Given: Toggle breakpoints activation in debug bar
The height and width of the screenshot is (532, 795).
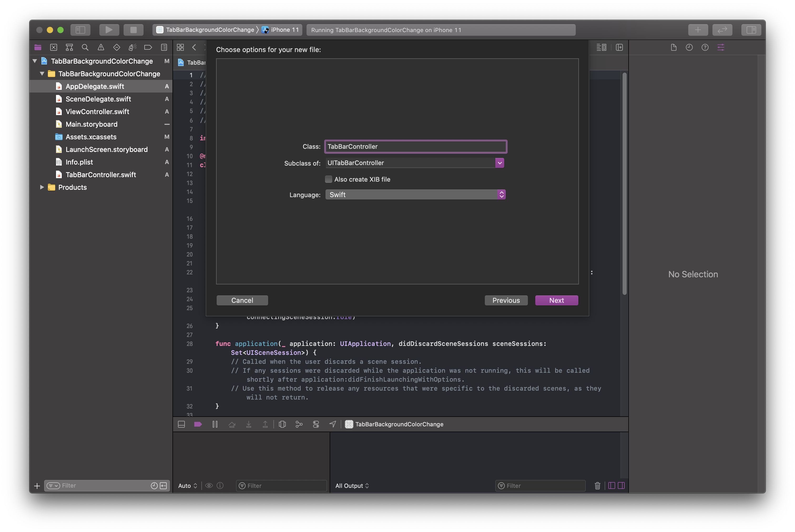Looking at the screenshot, I should click(198, 424).
